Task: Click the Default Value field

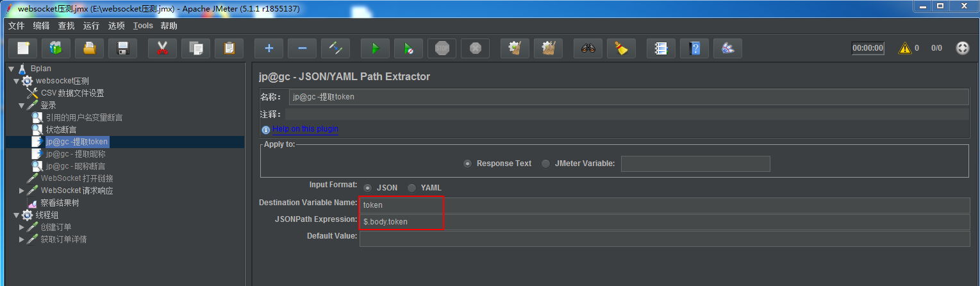Action: point(665,239)
